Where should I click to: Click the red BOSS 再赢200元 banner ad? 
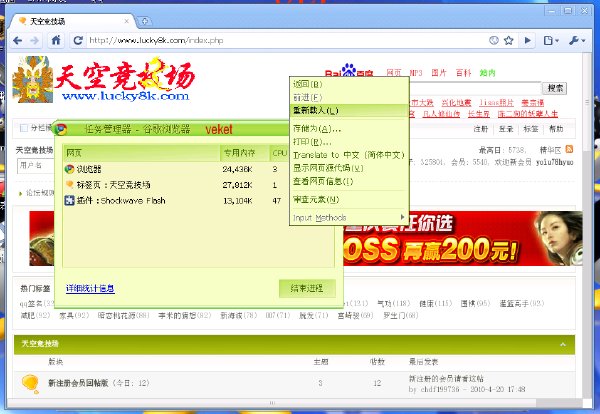pyautogui.click(x=463, y=238)
